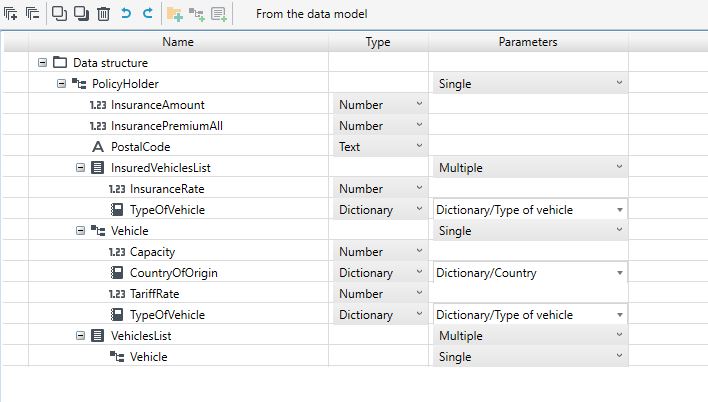The image size is (708, 402).
Task: Click structure icon of Vehicle under VehiclesList
Action: [x=117, y=357]
